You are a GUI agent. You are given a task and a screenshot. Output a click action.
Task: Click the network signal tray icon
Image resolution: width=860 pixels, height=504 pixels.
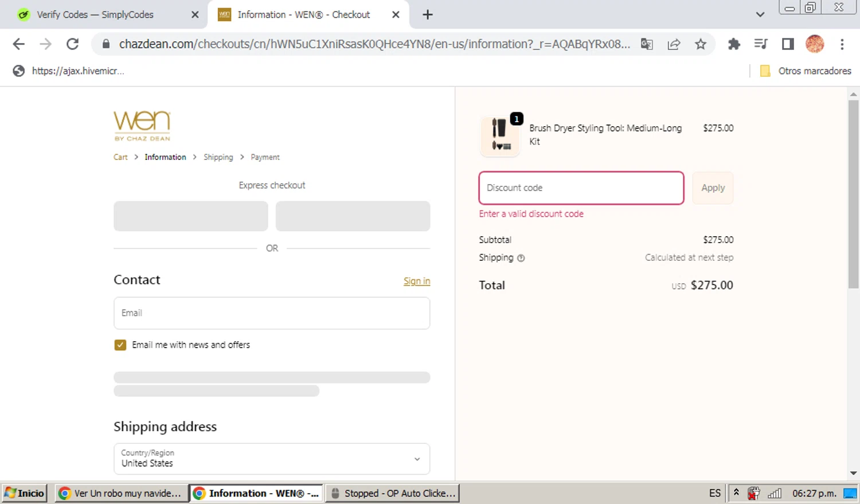[775, 493]
